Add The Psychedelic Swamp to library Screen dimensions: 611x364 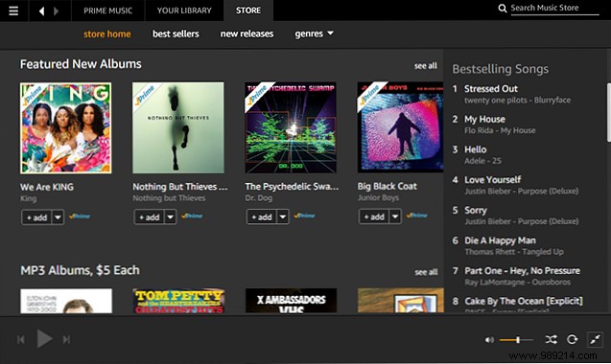pyautogui.click(x=262, y=216)
